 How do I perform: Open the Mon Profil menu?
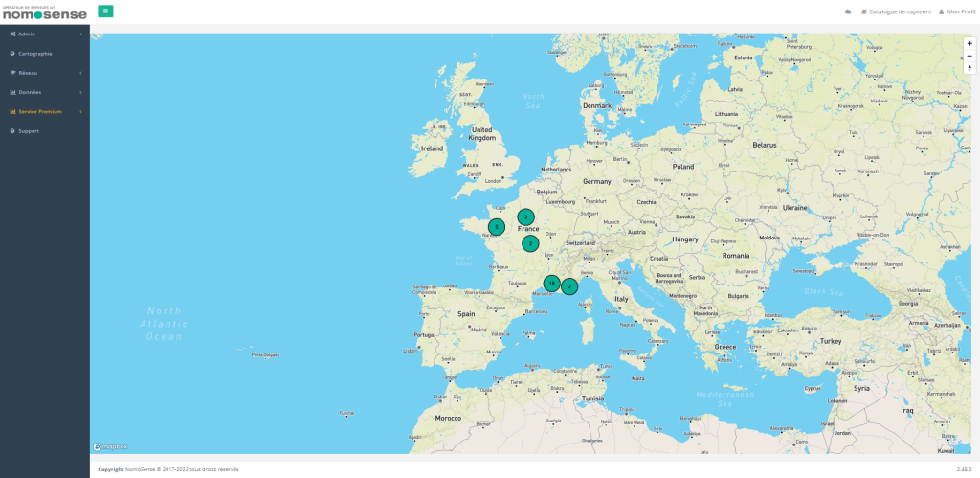pyautogui.click(x=957, y=11)
